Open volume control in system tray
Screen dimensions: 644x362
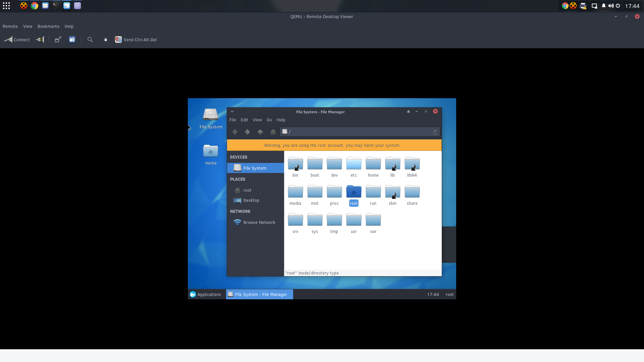tap(611, 6)
